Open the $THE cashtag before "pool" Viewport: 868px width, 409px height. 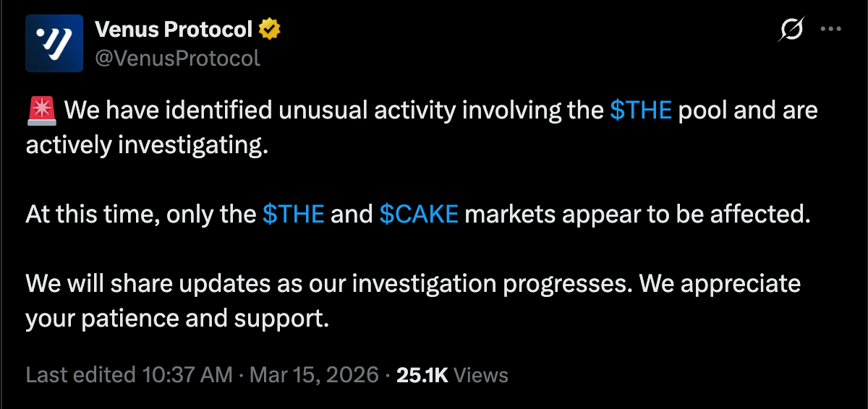coord(641,111)
